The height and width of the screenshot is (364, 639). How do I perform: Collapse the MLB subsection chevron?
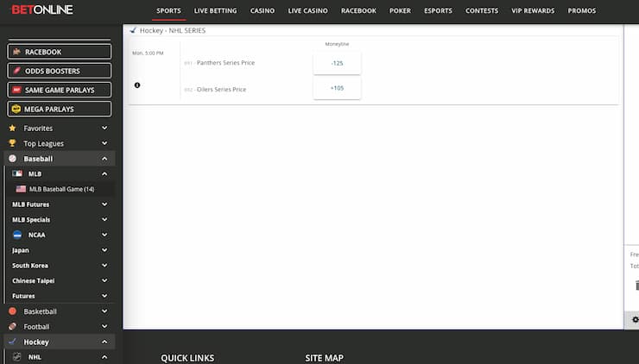[x=104, y=174]
